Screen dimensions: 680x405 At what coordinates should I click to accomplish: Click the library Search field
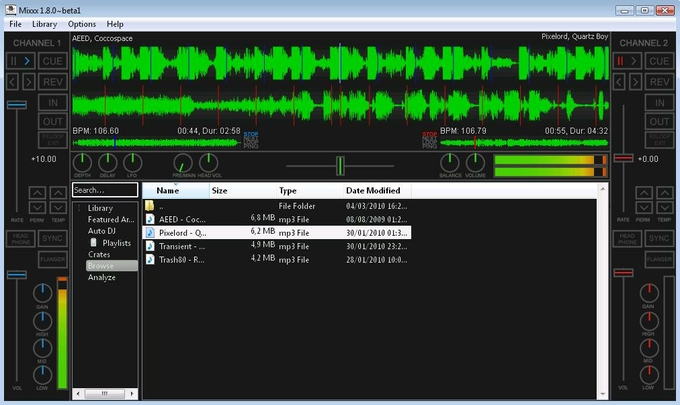105,190
